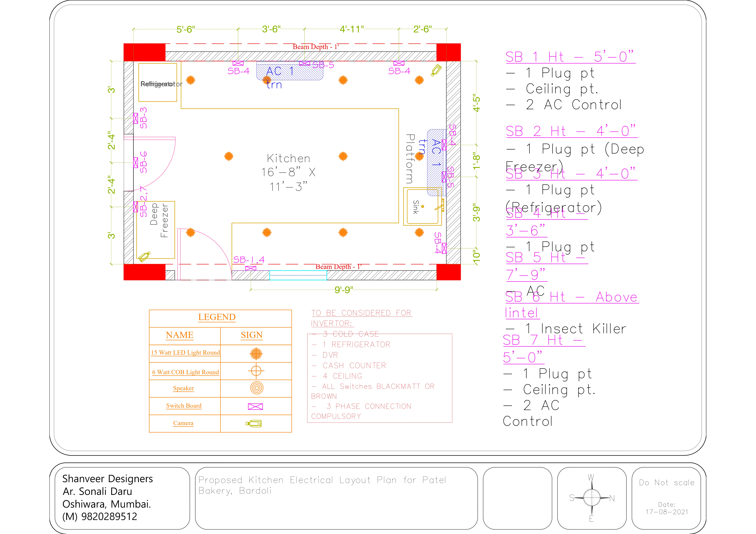The width and height of the screenshot is (756, 534).
Task: Click the camera icon near Deep Freezer
Action: [x=144, y=256]
